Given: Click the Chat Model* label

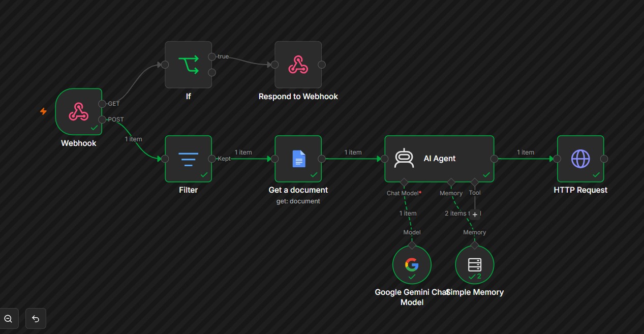Looking at the screenshot, I should tap(404, 193).
